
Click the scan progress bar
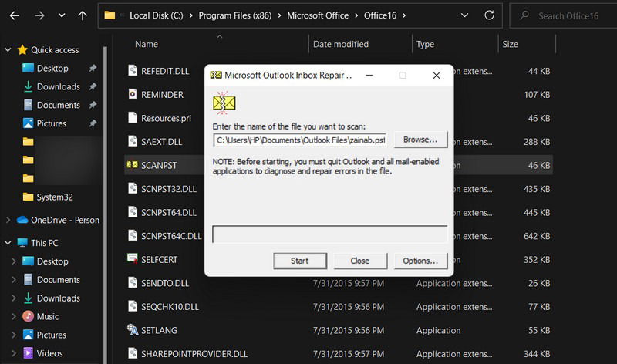click(x=330, y=234)
